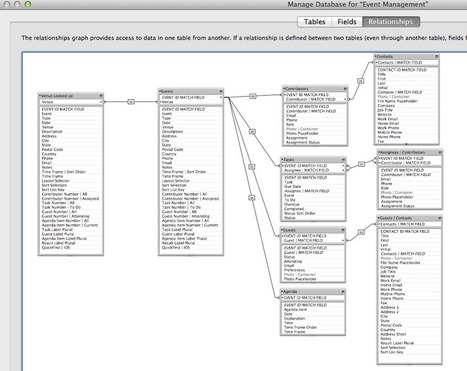Image resolution: width=467 pixels, height=371 pixels.
Task: Select the Assignees | Contributors title bar
Action: 410,152
